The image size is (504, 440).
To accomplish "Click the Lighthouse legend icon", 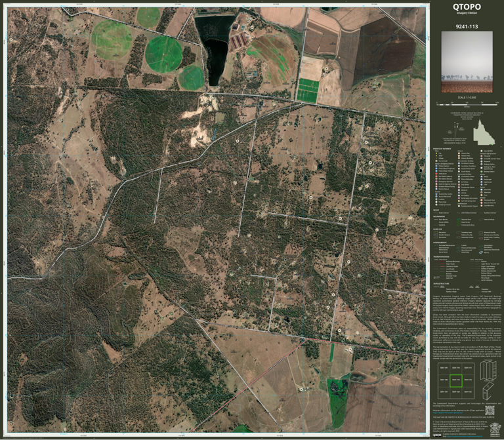I will click(482, 182).
